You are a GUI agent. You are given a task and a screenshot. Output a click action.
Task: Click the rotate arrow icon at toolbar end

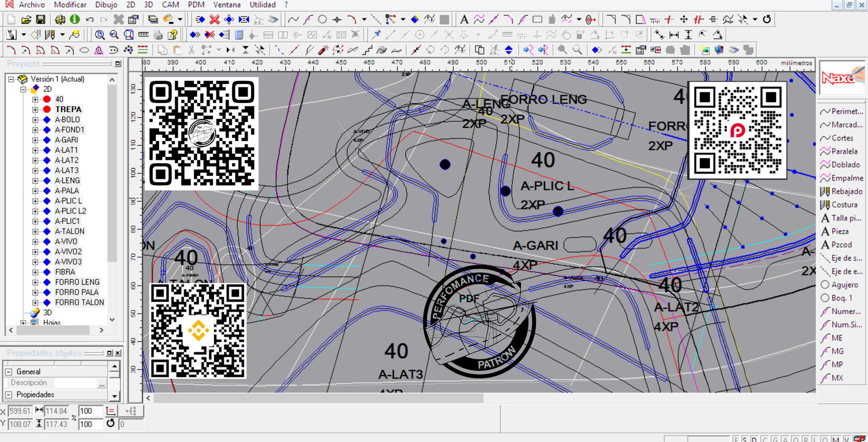click(767, 20)
